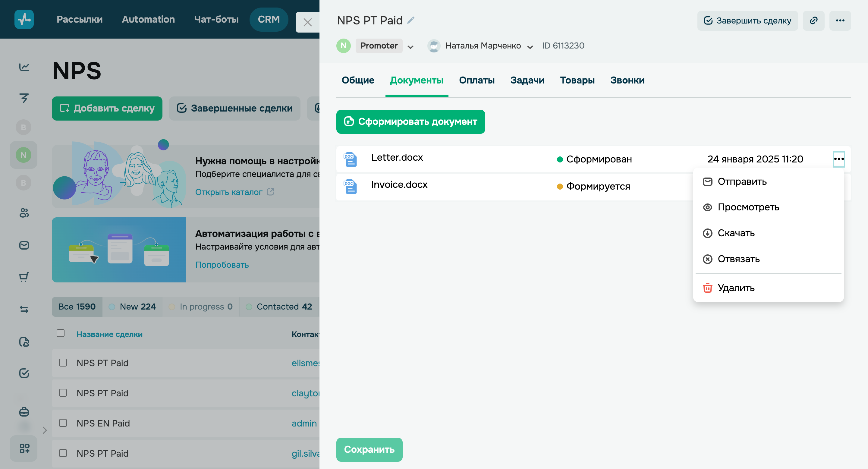Click the pencil icon next to NPS PT Paid

point(411,20)
